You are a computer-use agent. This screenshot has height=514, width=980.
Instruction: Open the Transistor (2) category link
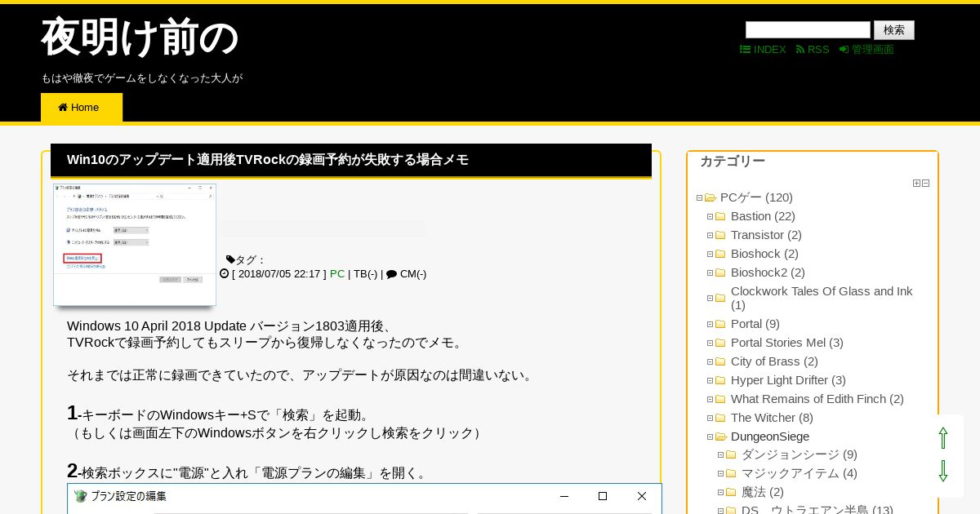(x=766, y=235)
